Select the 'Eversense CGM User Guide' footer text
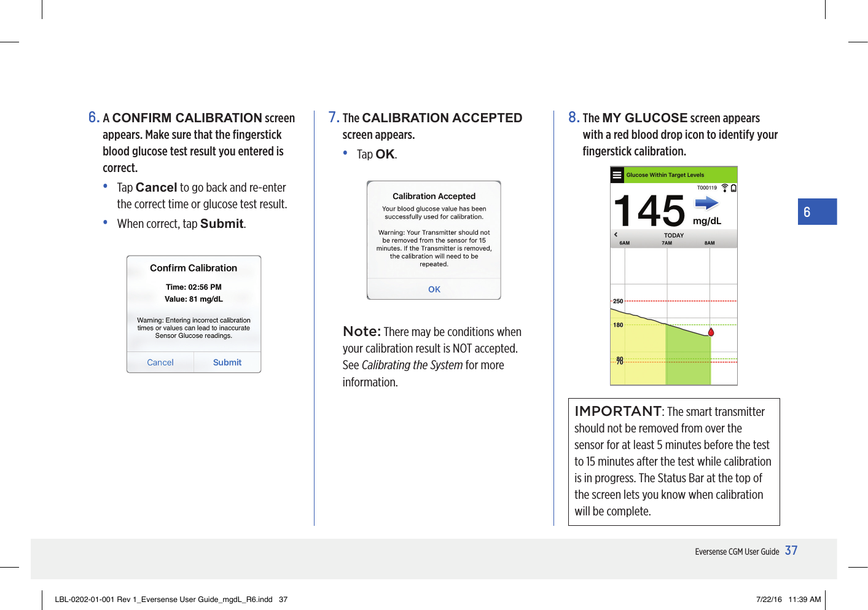 click(737, 552)
